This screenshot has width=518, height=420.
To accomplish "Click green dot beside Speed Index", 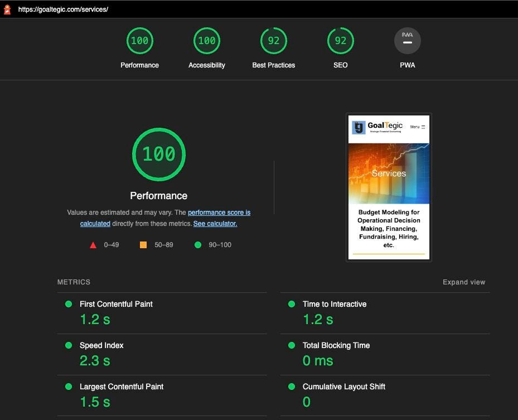I will pyautogui.click(x=69, y=345).
